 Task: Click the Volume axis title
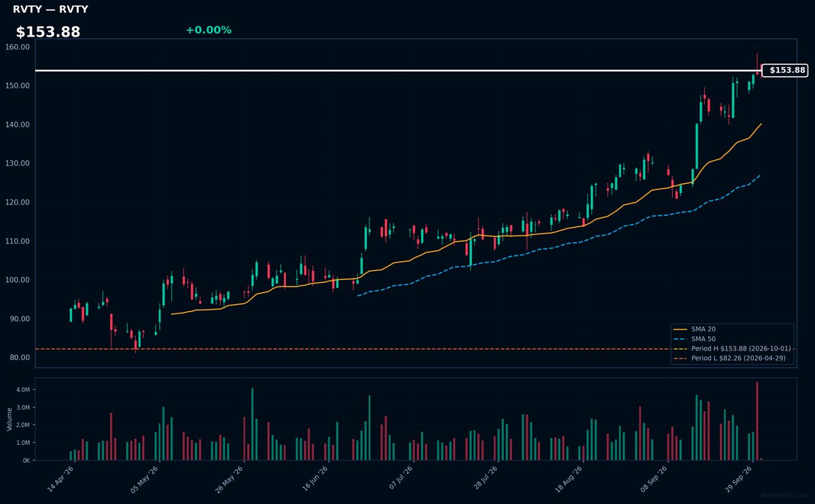(9, 419)
